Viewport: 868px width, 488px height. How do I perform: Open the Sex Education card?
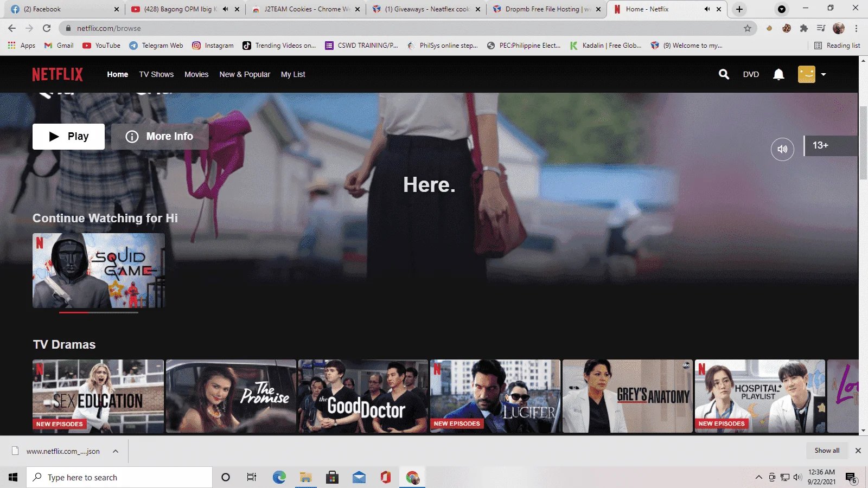(x=98, y=396)
